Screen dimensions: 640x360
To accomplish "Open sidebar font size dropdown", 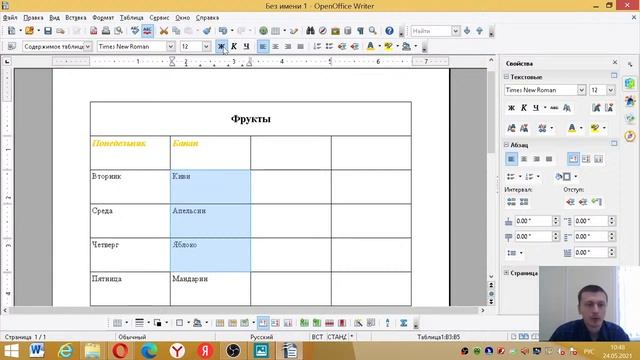I will (611, 90).
